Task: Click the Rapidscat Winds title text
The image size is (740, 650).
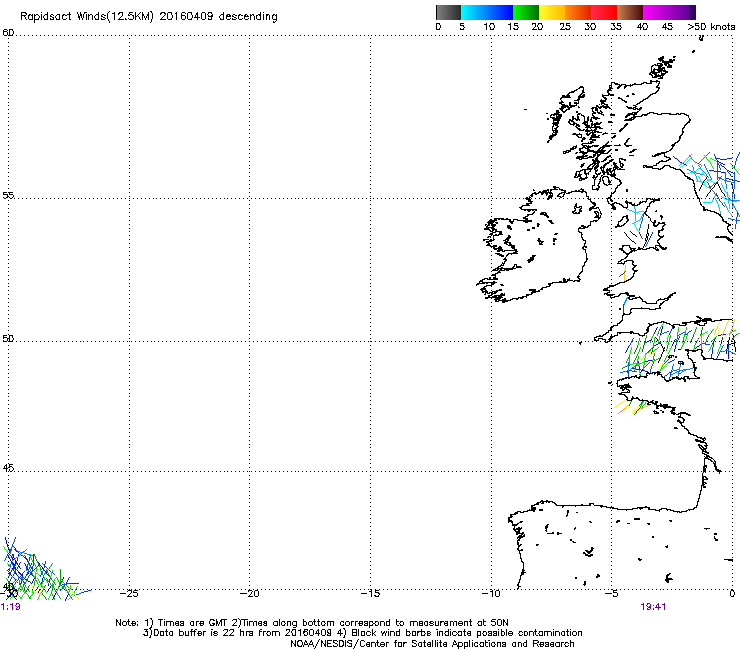Action: 149,17
